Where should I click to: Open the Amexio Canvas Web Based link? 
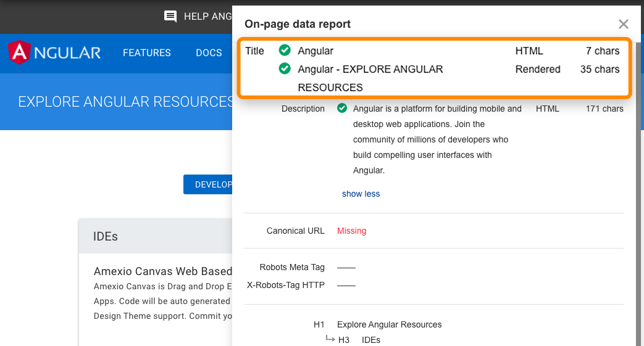[163, 271]
